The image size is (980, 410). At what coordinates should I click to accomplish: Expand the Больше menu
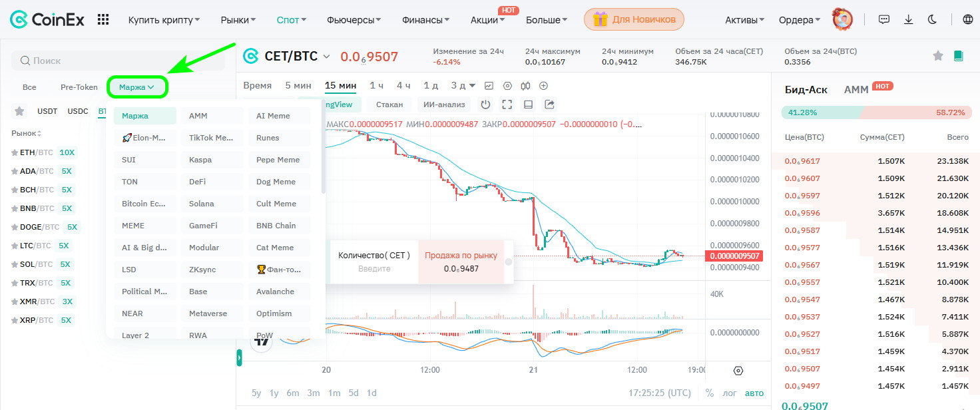click(547, 20)
